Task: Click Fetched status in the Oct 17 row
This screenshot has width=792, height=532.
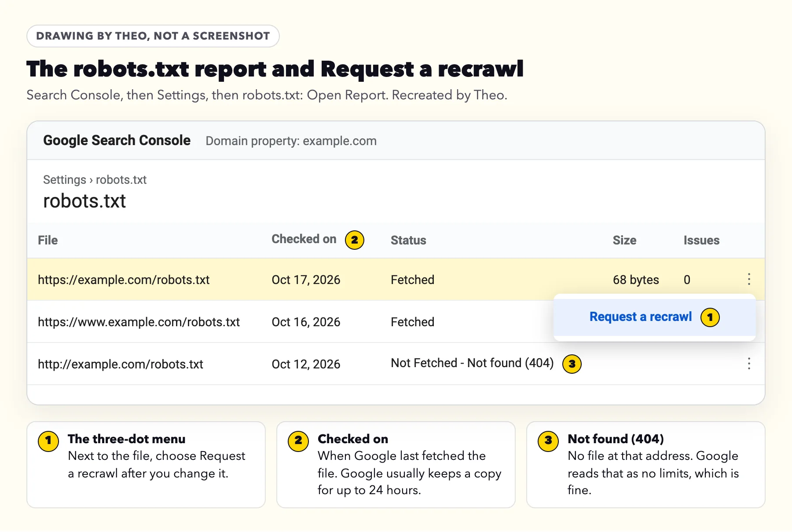Action: point(412,280)
